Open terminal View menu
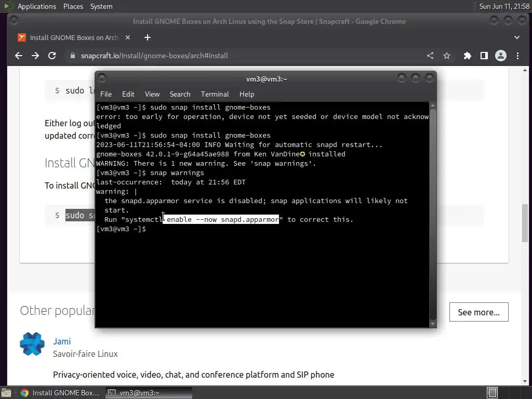The height and width of the screenshot is (399, 532). pos(152,94)
